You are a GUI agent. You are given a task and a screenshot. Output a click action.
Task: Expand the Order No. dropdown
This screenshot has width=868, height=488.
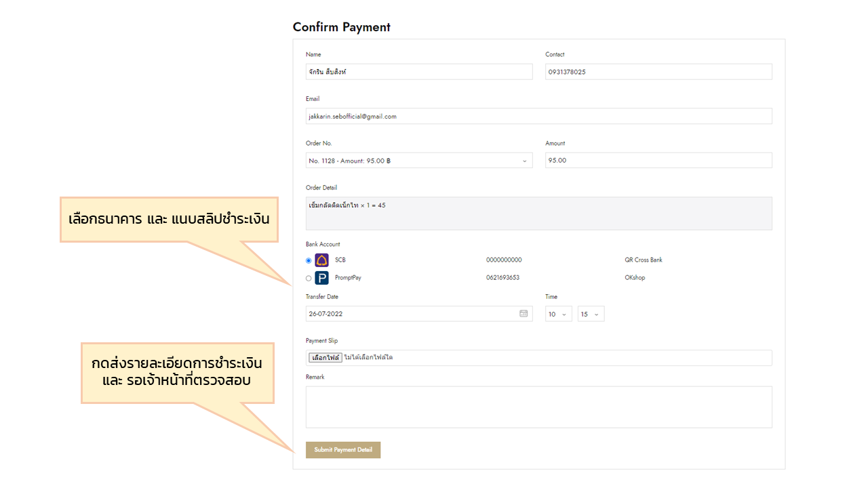pyautogui.click(x=418, y=161)
